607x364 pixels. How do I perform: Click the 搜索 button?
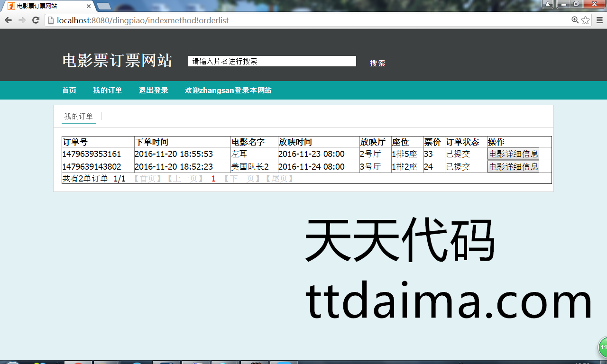point(377,63)
